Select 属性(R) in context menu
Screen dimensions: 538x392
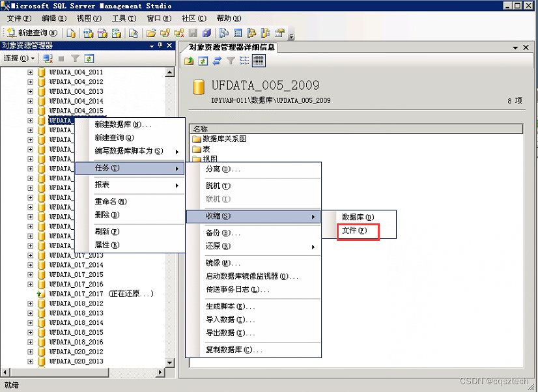pyautogui.click(x=130, y=245)
